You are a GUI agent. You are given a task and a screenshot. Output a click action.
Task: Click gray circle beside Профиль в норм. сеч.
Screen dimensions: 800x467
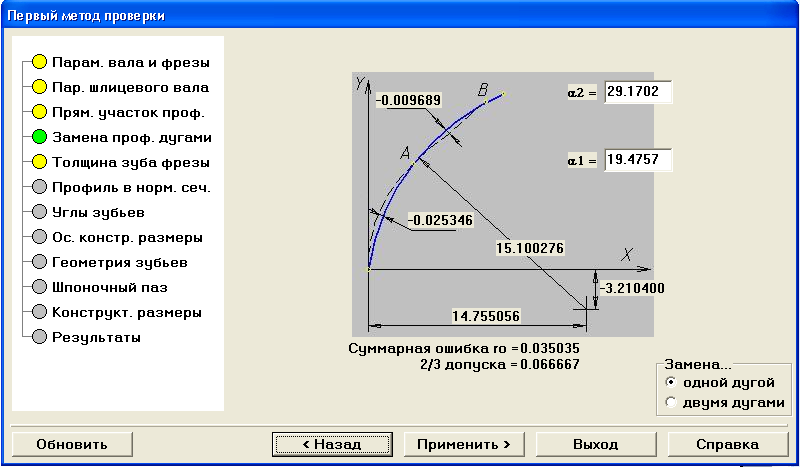(x=39, y=187)
